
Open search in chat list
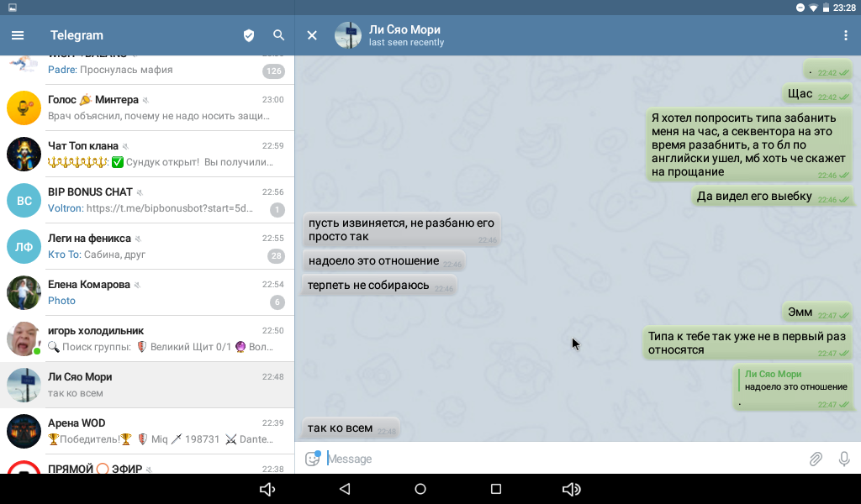[279, 35]
